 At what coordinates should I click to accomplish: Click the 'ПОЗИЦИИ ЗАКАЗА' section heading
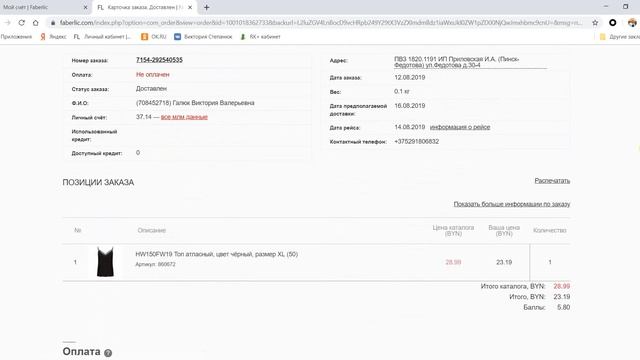tap(98, 182)
